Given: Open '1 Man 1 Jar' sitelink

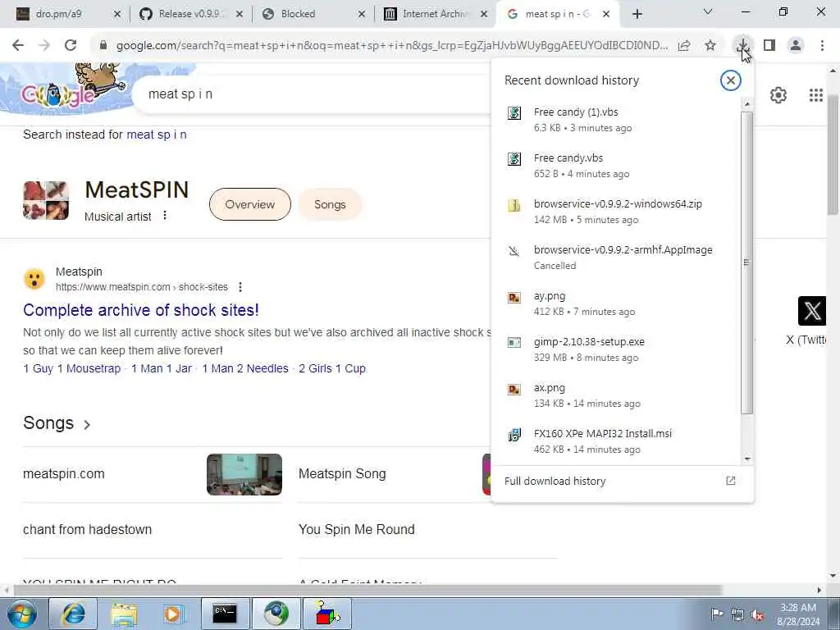Looking at the screenshot, I should (162, 368).
